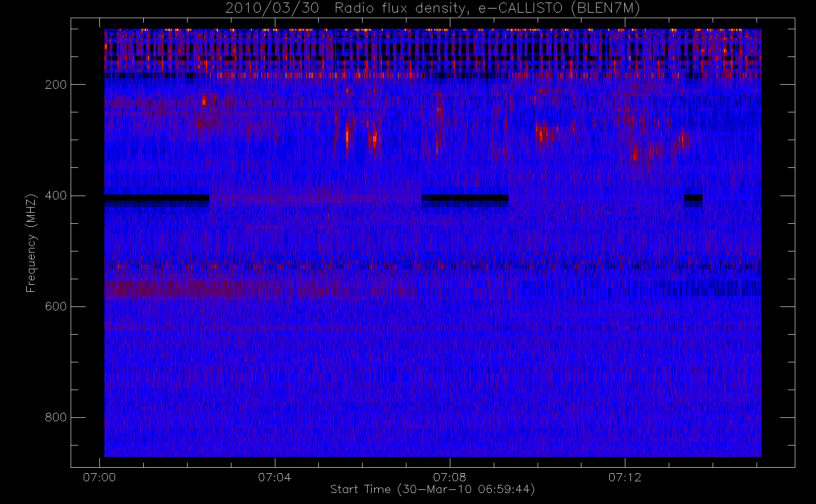
Task: Click the 07:08 time tick label
Action: 449,477
